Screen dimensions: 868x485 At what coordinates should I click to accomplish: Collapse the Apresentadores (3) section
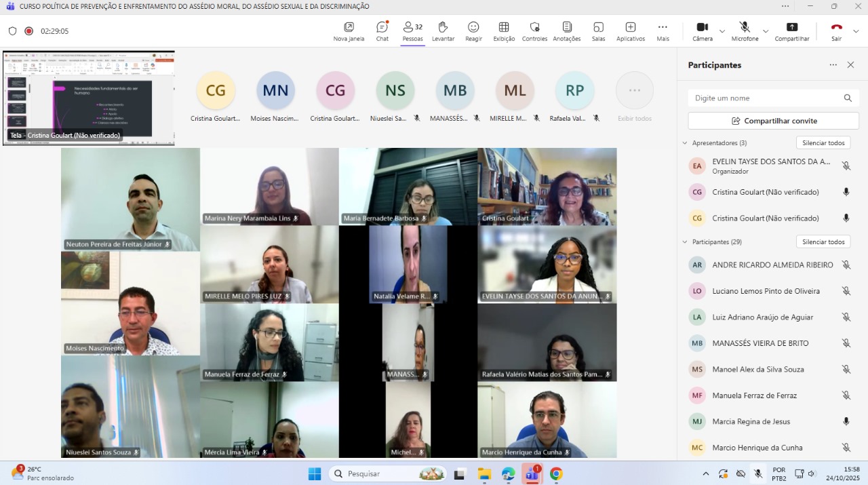(685, 143)
